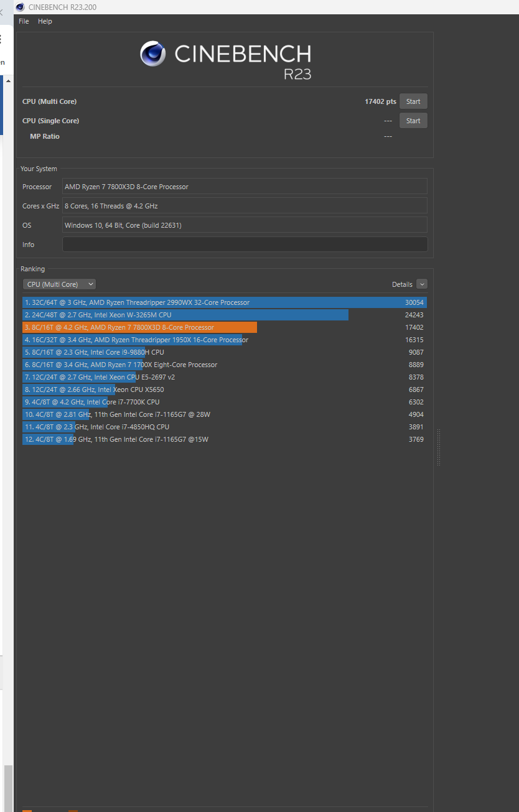This screenshot has width=519, height=812.
Task: Select ranking row AMD Ryzen 7 1700X
Action: [225, 365]
